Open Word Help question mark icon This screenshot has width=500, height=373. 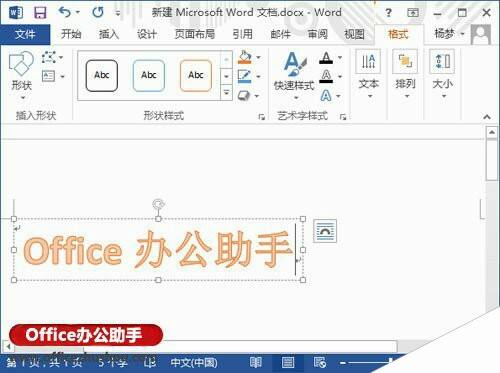[388, 13]
